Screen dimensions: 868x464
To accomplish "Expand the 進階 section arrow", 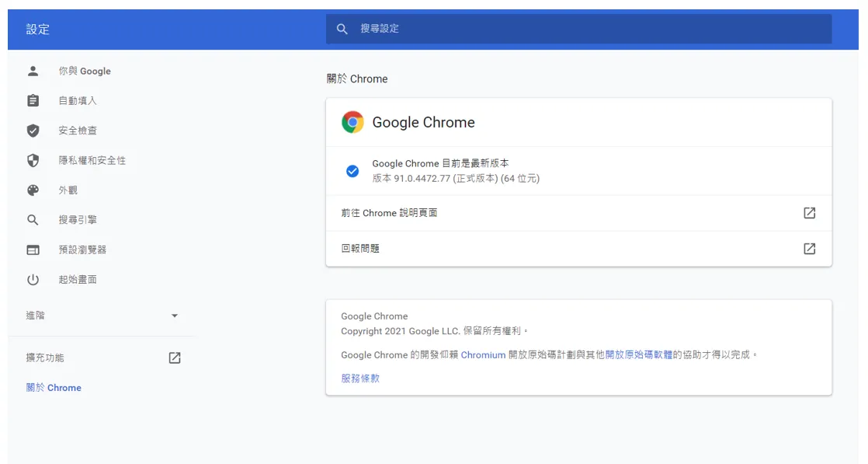I will [175, 316].
